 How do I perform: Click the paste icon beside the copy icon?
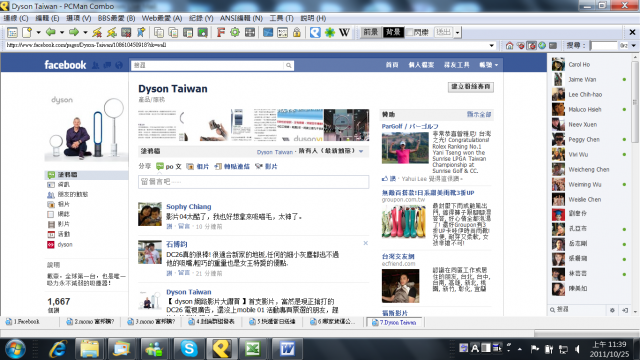tap(173, 32)
